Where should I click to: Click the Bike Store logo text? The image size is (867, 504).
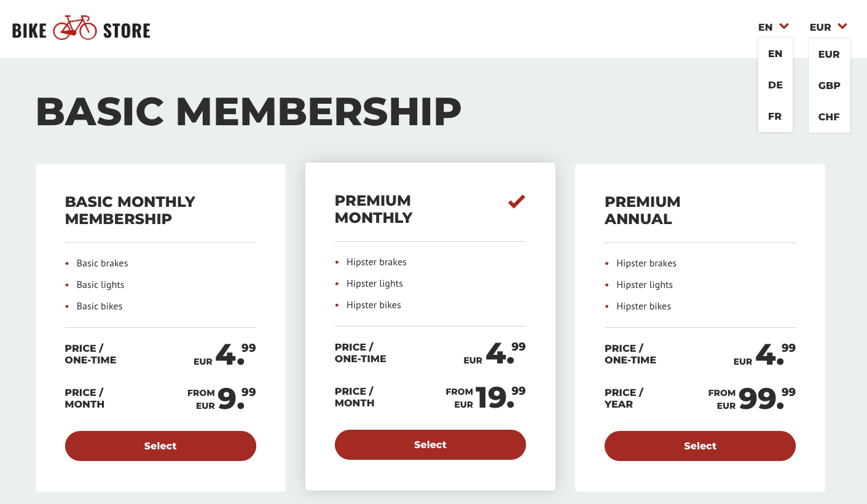pyautogui.click(x=81, y=29)
